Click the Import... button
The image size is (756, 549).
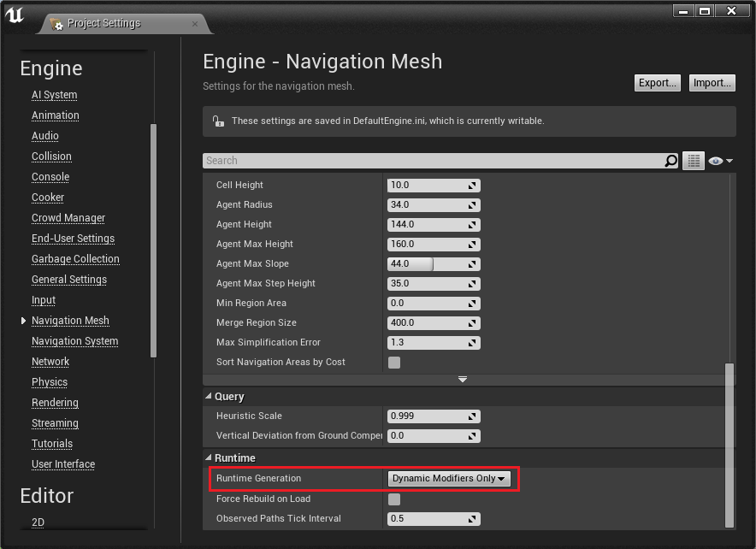(x=712, y=83)
